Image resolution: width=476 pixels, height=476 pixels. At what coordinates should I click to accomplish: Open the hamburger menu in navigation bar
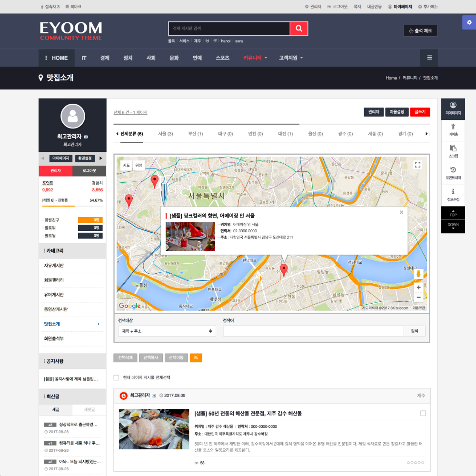pos(429,58)
